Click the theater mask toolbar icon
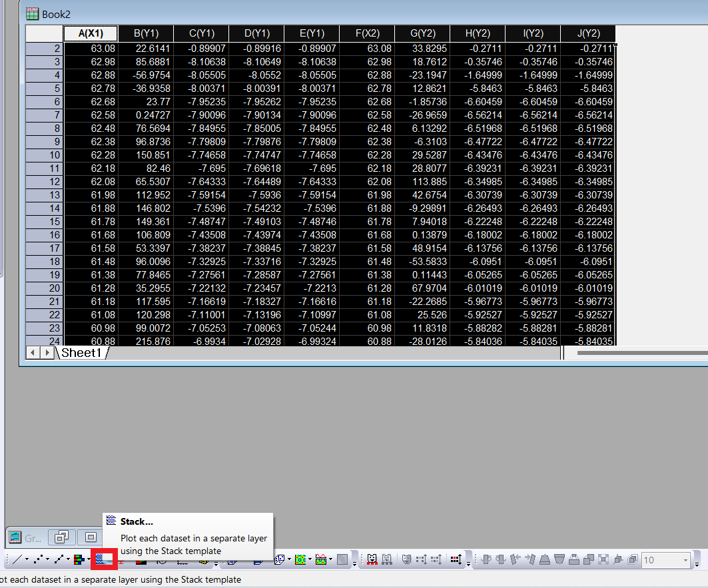Viewport: 708px width, 588px height. [x=407, y=559]
